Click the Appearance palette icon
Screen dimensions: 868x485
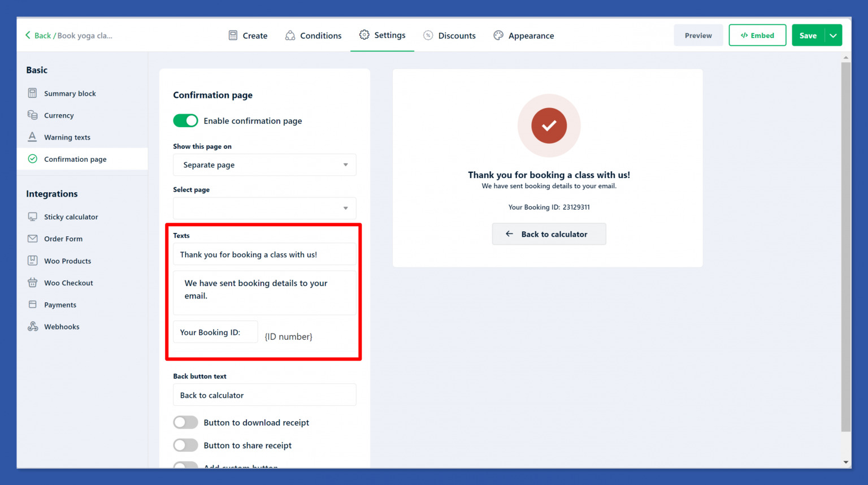498,36
